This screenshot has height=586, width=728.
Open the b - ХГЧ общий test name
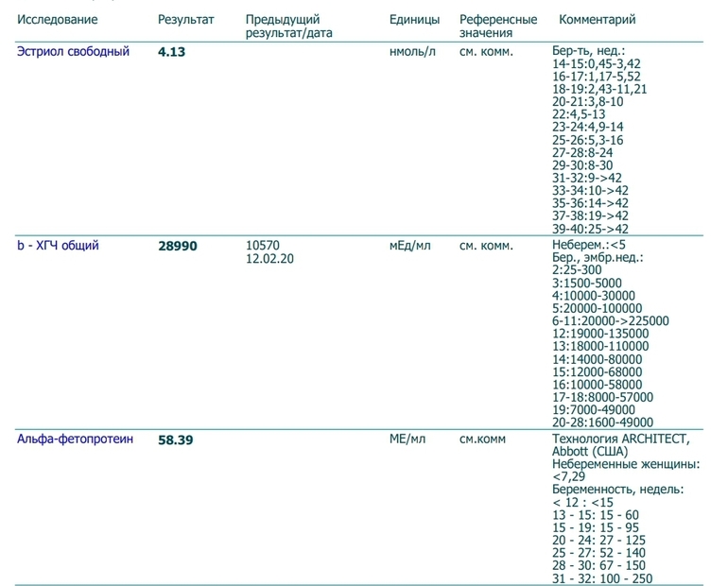click(58, 246)
